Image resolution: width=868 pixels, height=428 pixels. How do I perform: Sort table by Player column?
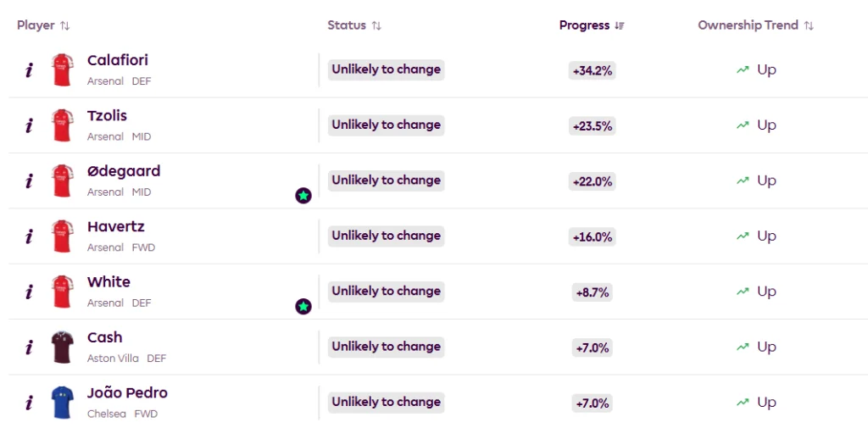click(43, 25)
